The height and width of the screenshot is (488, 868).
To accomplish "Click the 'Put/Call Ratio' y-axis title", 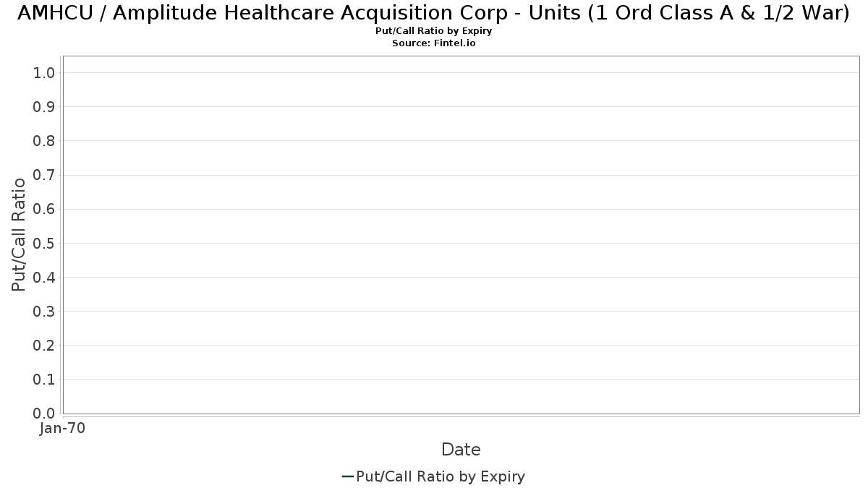I will click(x=19, y=234).
